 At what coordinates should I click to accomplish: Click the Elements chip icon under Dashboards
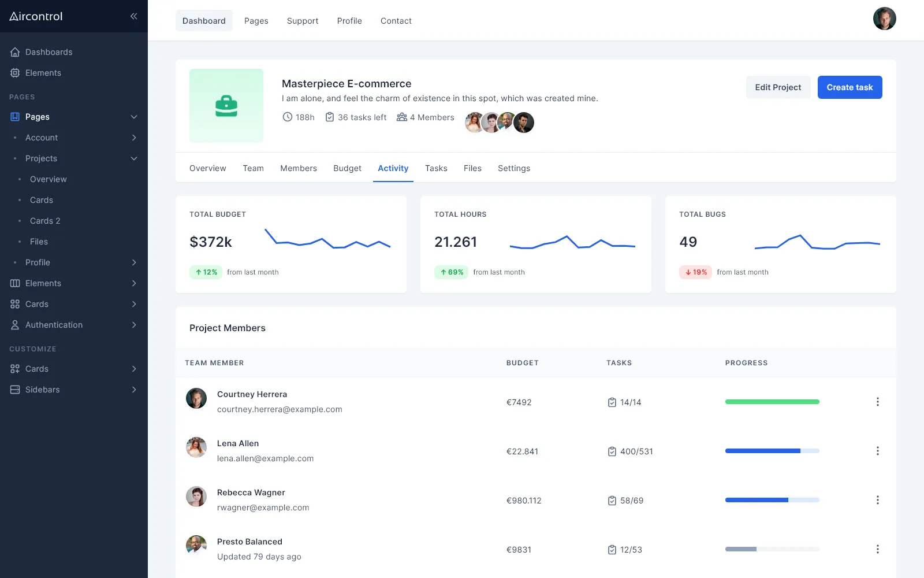coord(15,73)
